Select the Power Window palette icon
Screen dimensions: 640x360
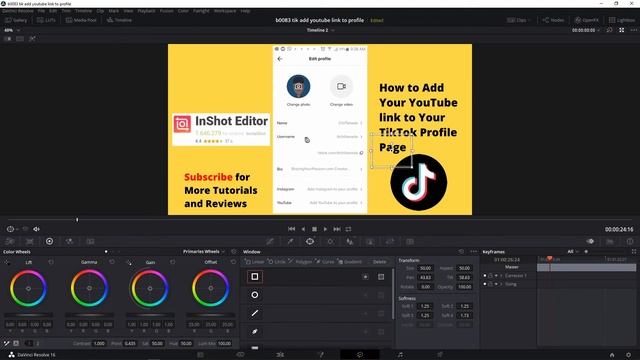click(310, 241)
